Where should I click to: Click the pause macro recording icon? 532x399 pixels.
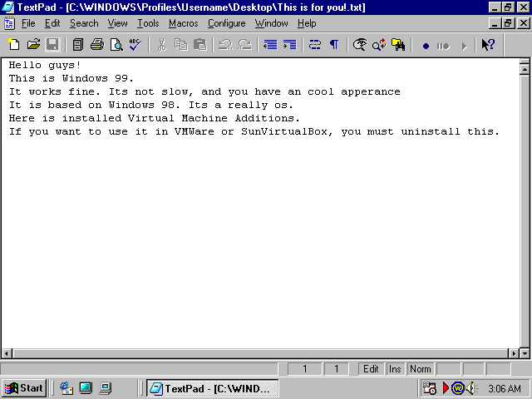(x=443, y=46)
